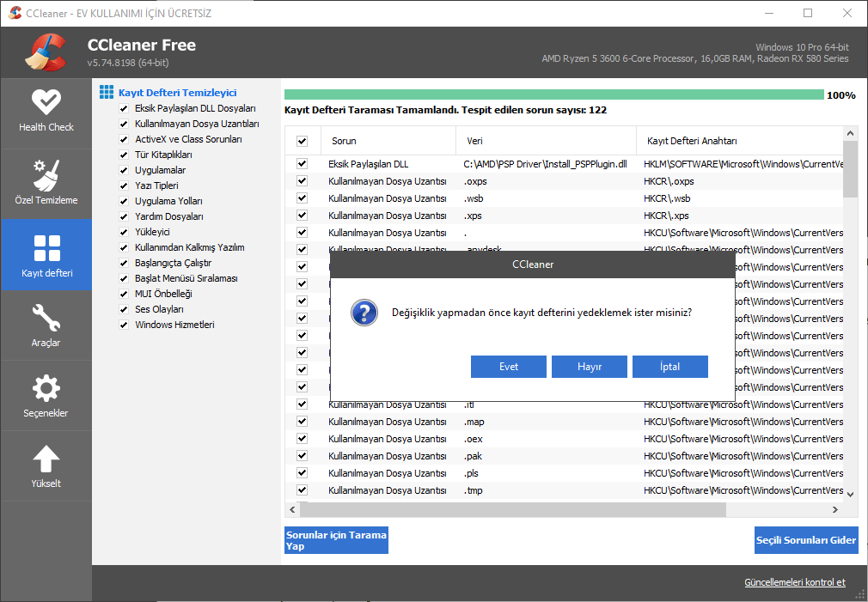Choose Hayır in the backup dialog
868x602 pixels.
click(x=589, y=367)
